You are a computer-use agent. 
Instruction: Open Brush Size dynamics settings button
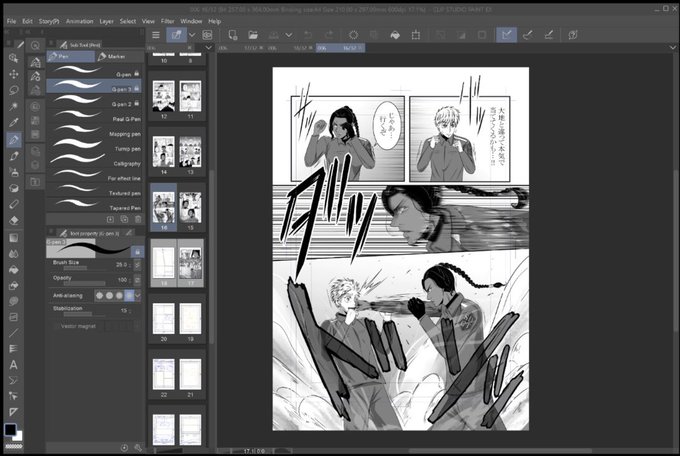pos(137,265)
